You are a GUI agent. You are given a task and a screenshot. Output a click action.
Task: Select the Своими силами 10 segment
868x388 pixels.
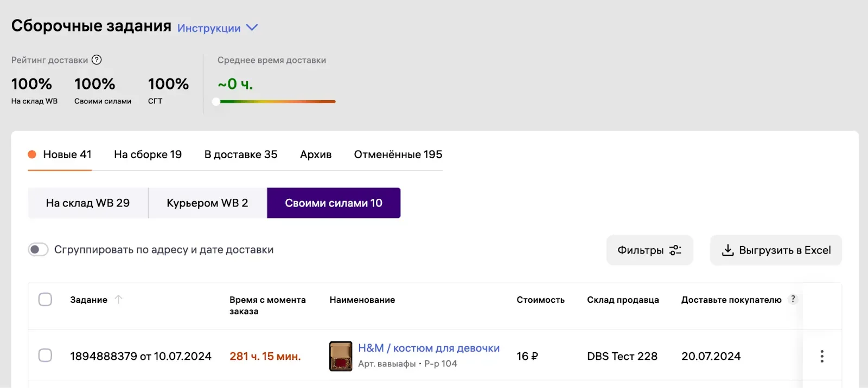click(x=334, y=203)
